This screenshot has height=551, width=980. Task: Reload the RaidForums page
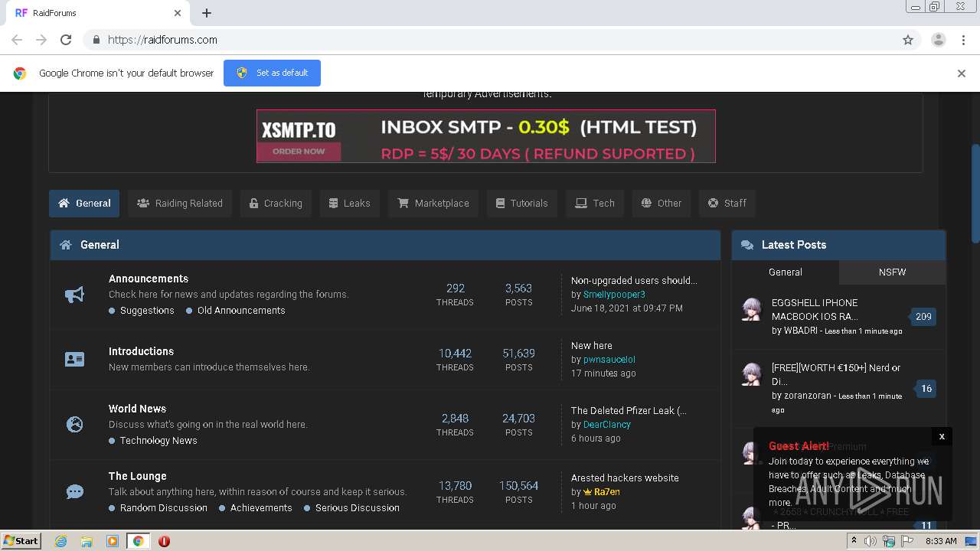[66, 40]
